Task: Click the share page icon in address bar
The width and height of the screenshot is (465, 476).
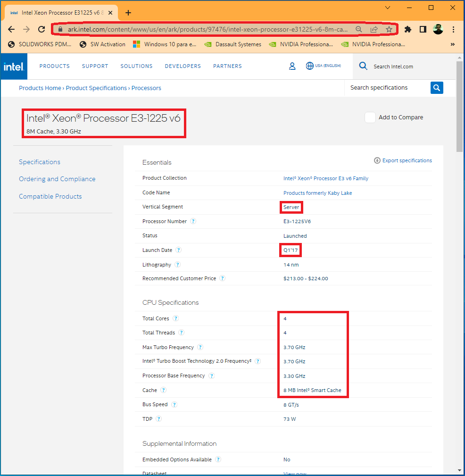Action: pos(374,29)
